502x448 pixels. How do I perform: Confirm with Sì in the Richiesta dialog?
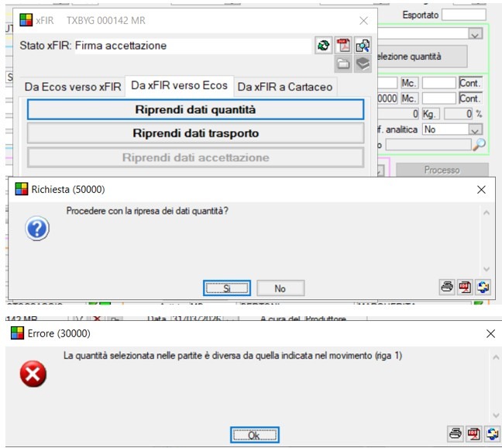click(x=227, y=288)
